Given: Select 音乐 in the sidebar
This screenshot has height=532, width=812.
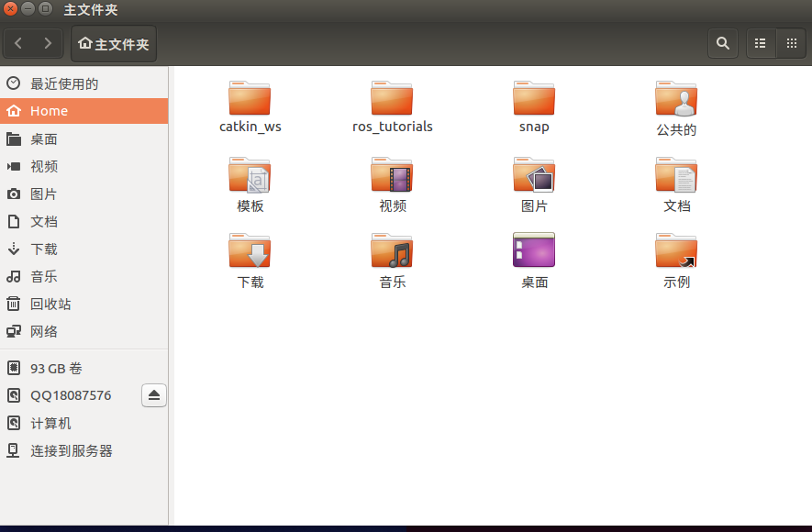Looking at the screenshot, I should tap(83, 276).
